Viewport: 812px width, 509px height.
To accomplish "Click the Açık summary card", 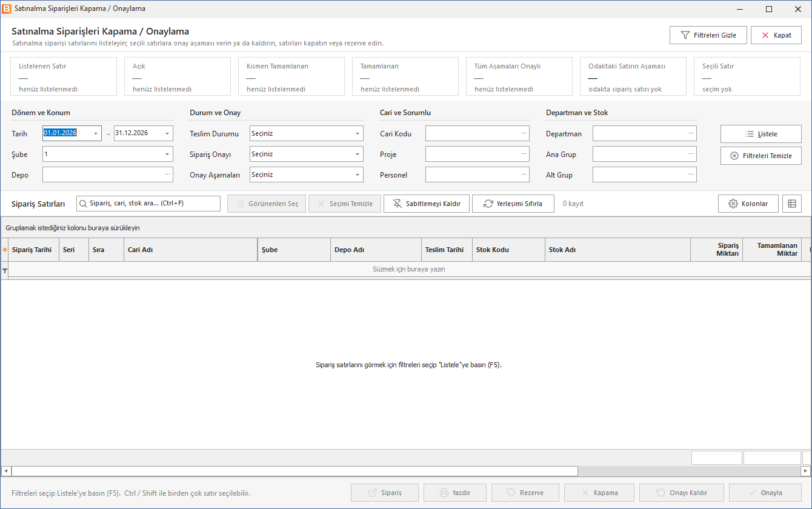I will point(177,76).
